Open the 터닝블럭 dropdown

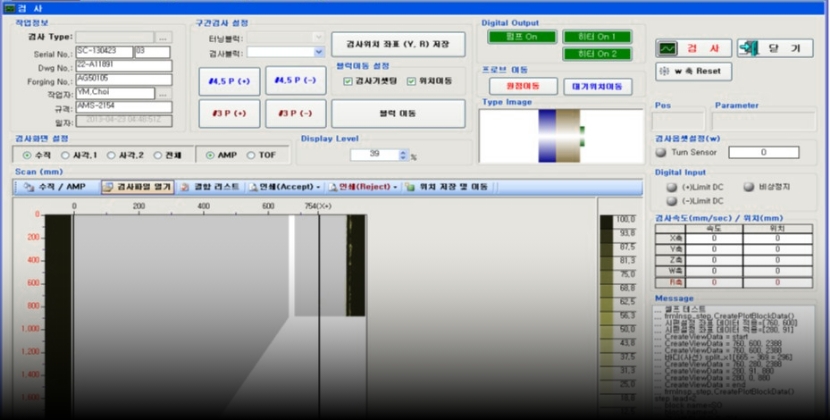(319, 37)
